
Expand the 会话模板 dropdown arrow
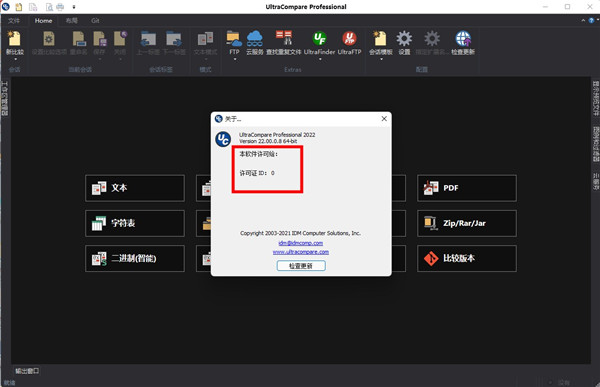(381, 59)
